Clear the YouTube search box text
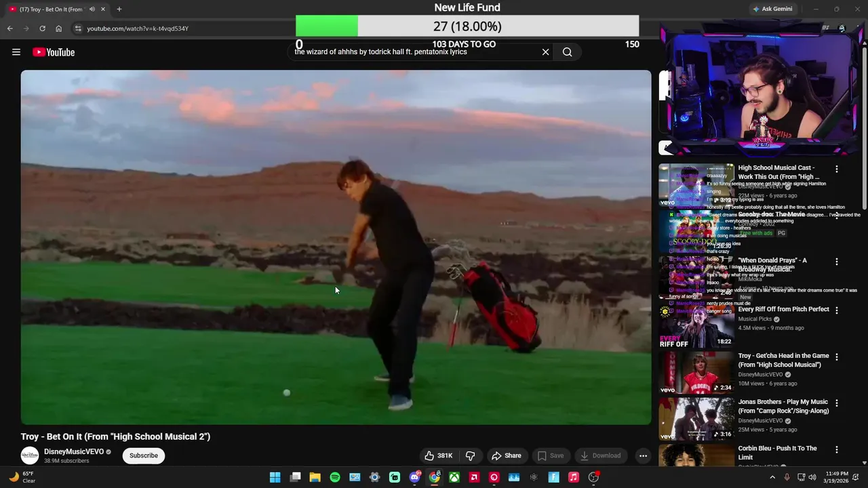Image resolution: width=868 pixels, height=488 pixels. pos(545,52)
